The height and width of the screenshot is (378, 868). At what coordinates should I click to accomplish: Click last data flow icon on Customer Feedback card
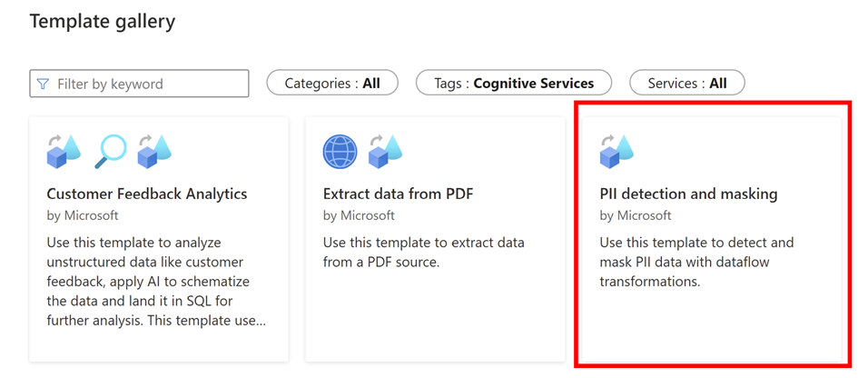point(154,152)
